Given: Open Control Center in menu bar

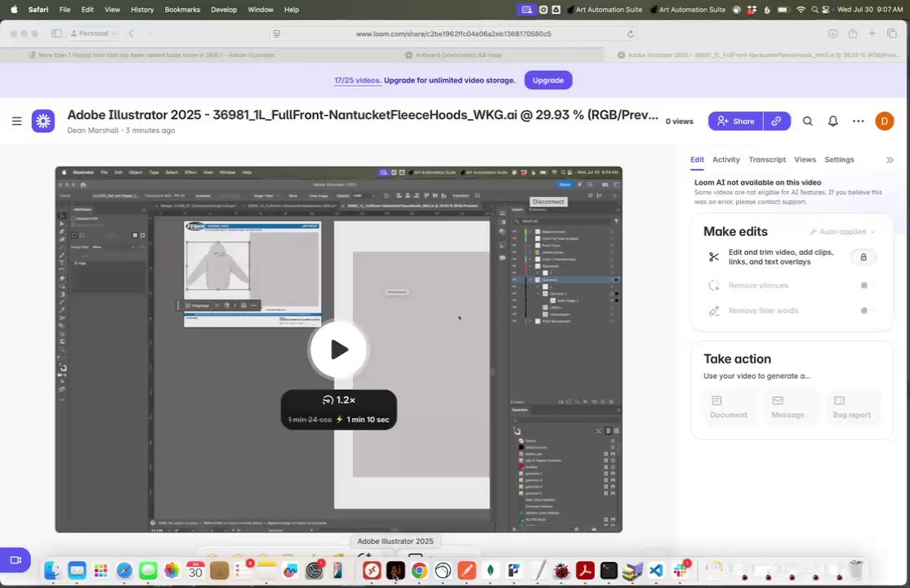Looking at the screenshot, I should click(825, 9).
